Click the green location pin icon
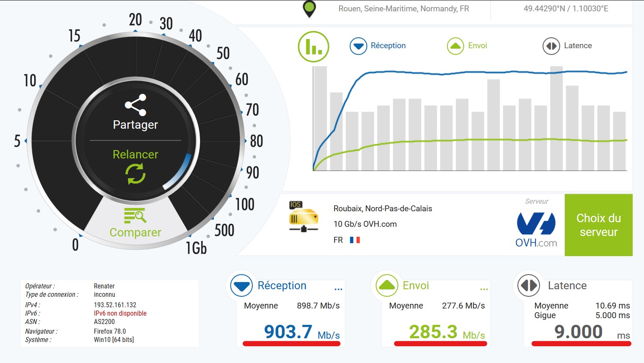 (309, 9)
